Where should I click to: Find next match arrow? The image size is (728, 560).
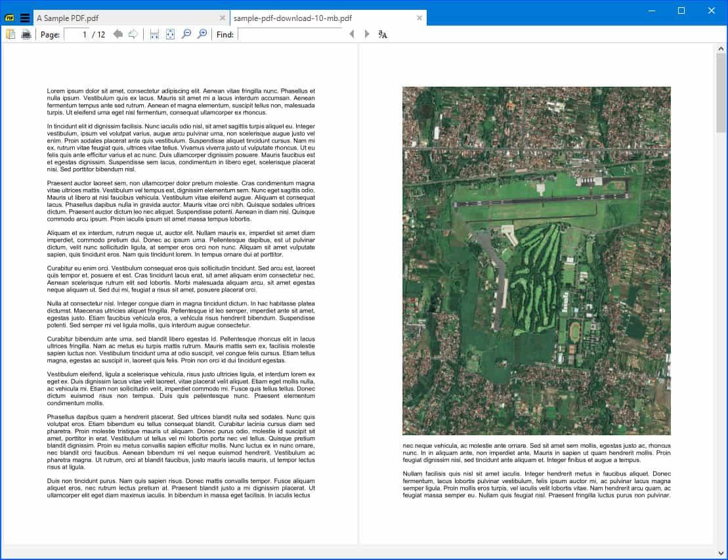coord(367,34)
